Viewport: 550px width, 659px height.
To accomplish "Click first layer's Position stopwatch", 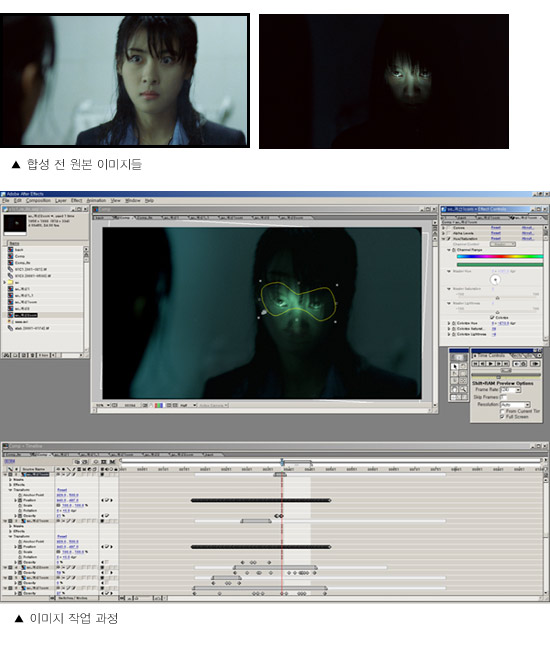I will 20,500.
